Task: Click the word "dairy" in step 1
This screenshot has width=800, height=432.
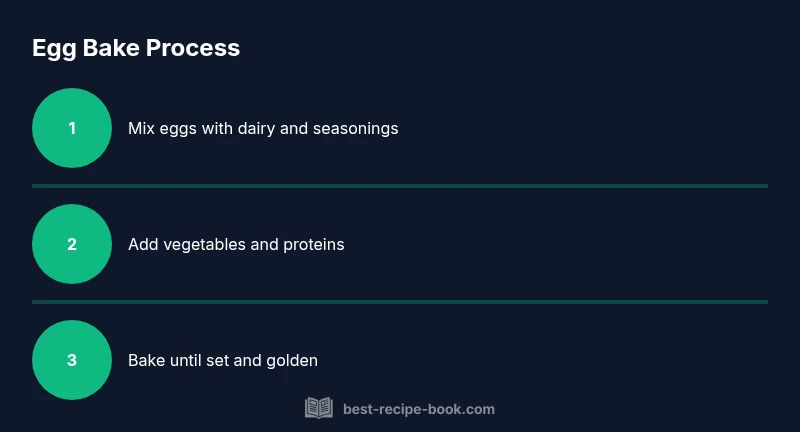Action: 257,128
